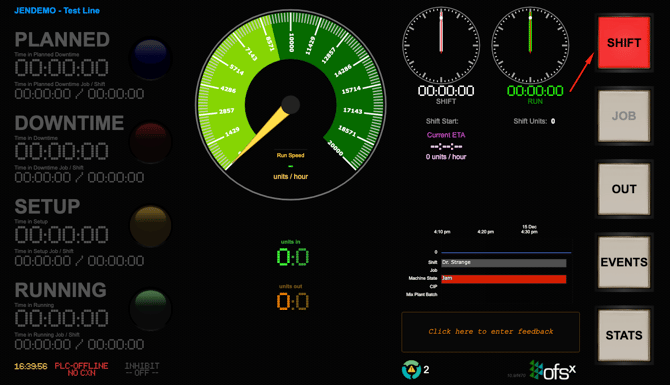The image size is (670, 385).
Task: Click the Time in Setup timer
Action: (x=62, y=235)
